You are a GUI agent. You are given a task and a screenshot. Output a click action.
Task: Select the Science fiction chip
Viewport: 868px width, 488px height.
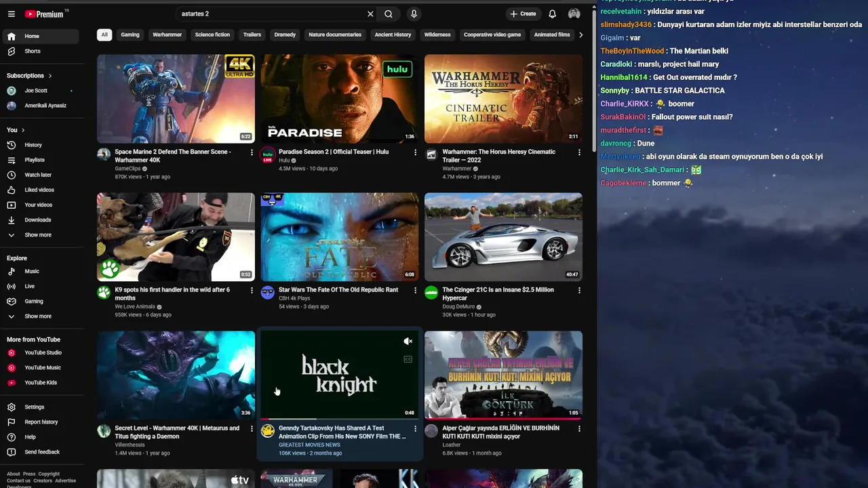tap(212, 35)
